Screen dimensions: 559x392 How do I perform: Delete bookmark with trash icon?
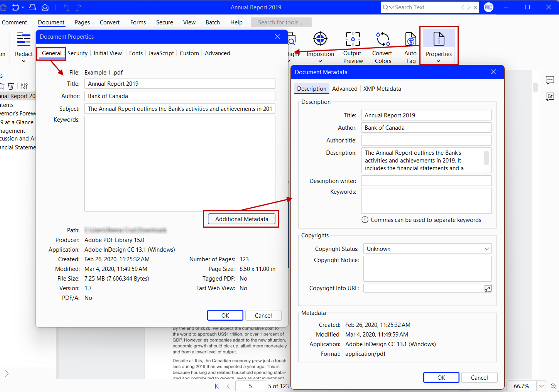click(11, 86)
